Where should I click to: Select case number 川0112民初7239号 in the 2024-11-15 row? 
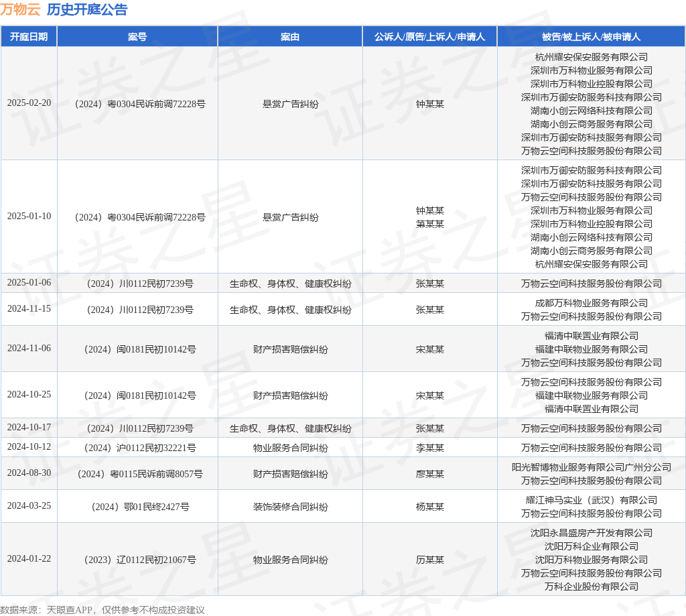tap(156, 310)
